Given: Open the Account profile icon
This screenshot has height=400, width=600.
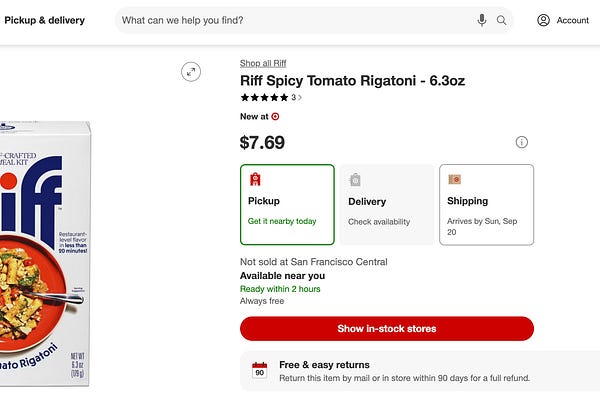Looking at the screenshot, I should (543, 20).
